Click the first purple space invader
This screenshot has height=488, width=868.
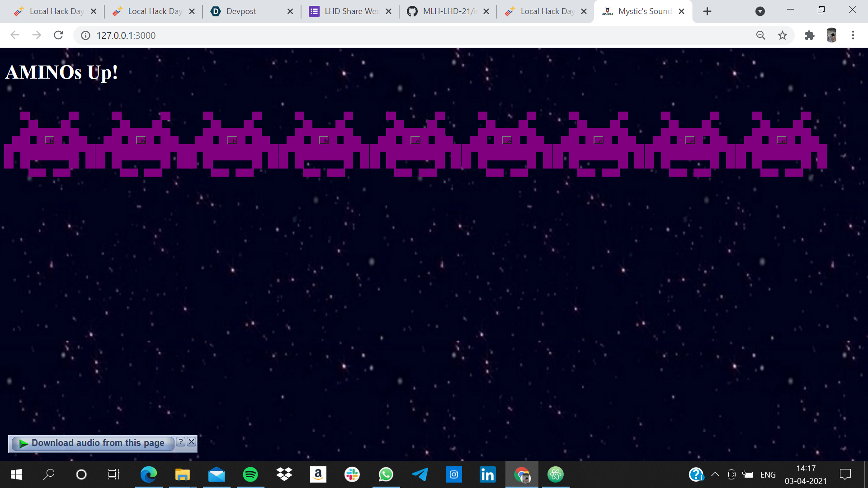49,145
